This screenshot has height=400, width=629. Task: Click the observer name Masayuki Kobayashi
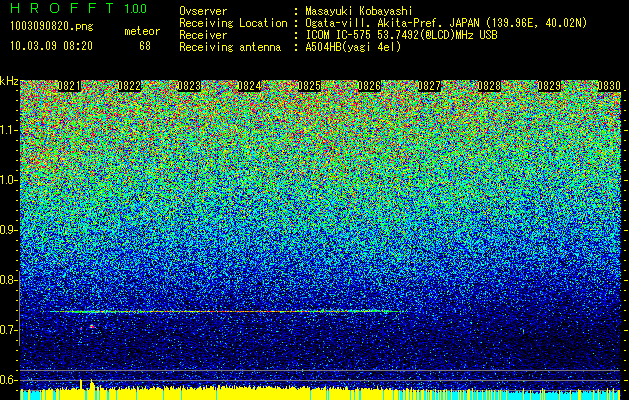click(359, 11)
